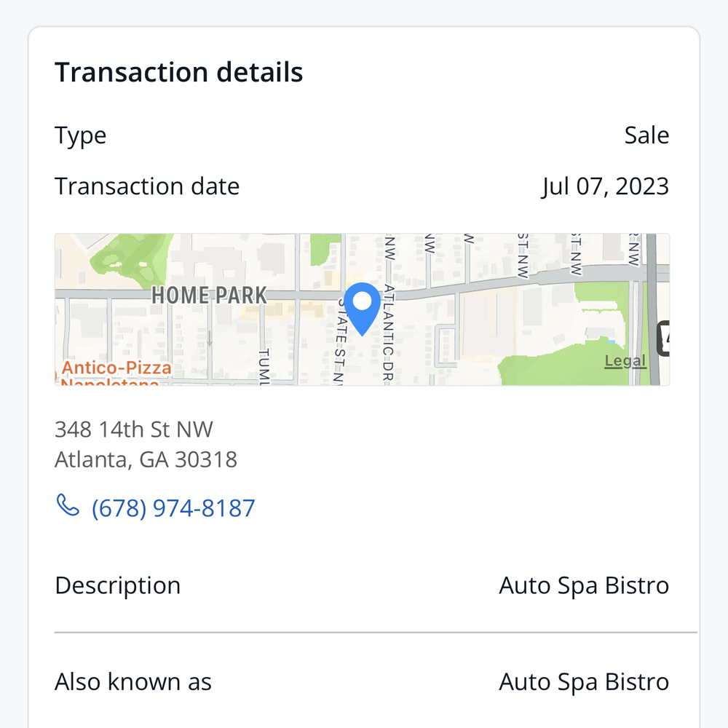The width and height of the screenshot is (728, 728).
Task: Click the Sale transaction type value
Action: click(x=646, y=135)
